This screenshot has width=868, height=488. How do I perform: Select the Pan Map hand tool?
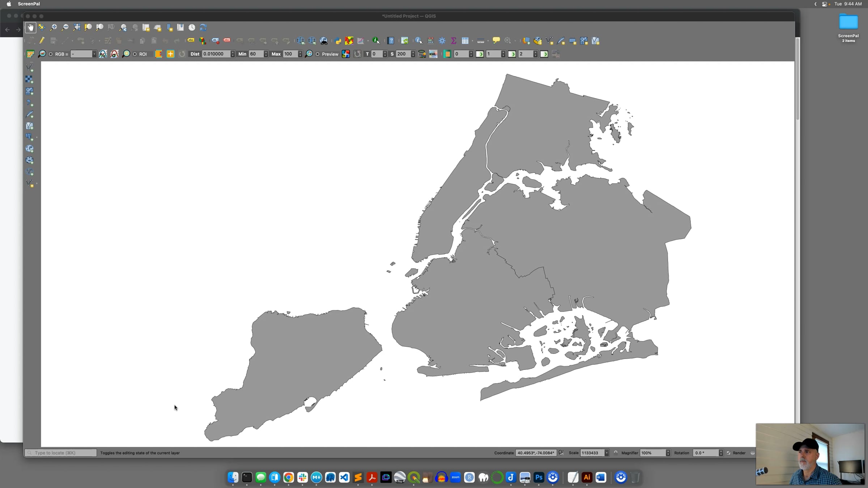pos(30,27)
